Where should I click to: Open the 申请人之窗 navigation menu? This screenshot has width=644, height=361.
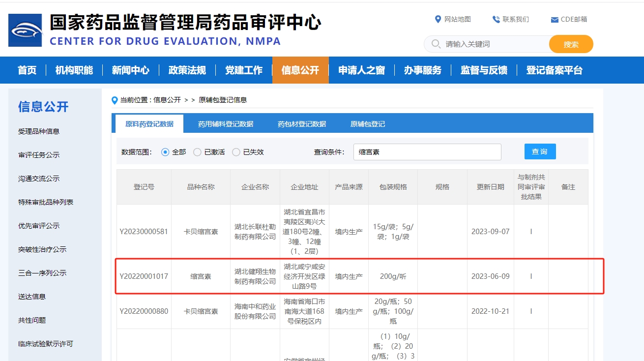point(361,70)
